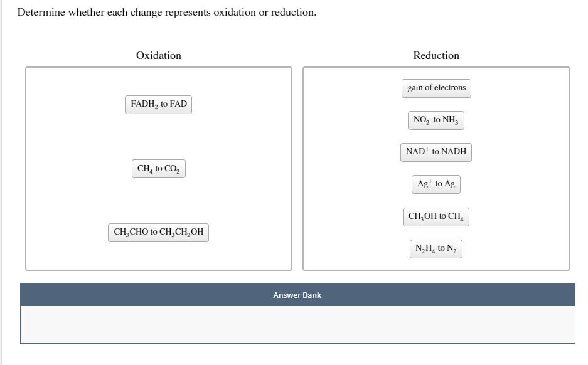Select the NAD+ to NADH answer token

(x=436, y=152)
